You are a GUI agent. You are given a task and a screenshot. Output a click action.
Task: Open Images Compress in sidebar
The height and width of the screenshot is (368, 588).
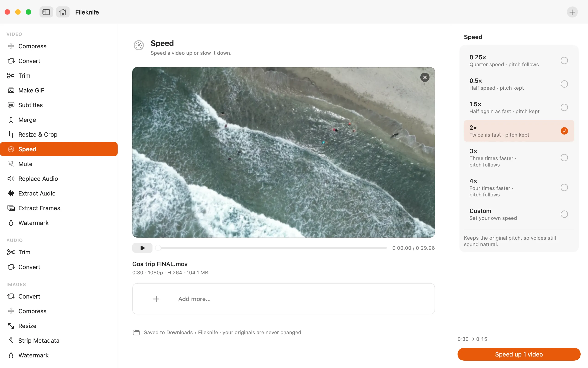click(x=59, y=311)
